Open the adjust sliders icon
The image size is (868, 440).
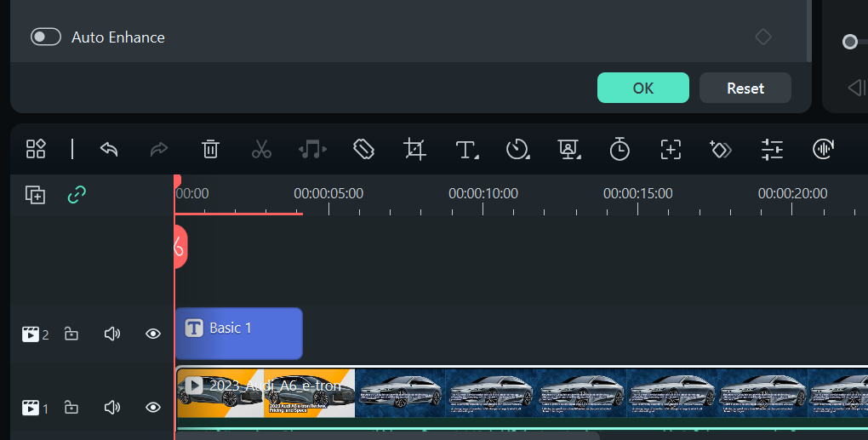click(x=772, y=149)
